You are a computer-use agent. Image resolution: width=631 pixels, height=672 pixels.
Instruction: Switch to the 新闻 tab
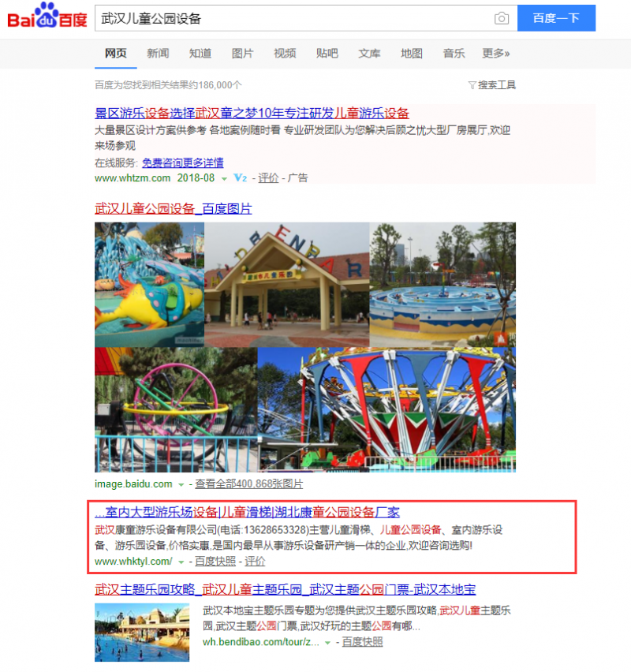(x=158, y=54)
